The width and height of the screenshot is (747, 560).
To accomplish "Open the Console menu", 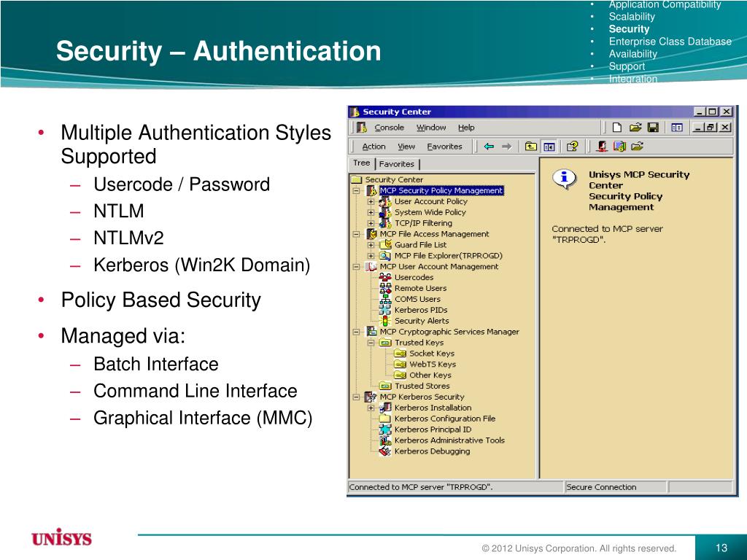I will click(390, 128).
